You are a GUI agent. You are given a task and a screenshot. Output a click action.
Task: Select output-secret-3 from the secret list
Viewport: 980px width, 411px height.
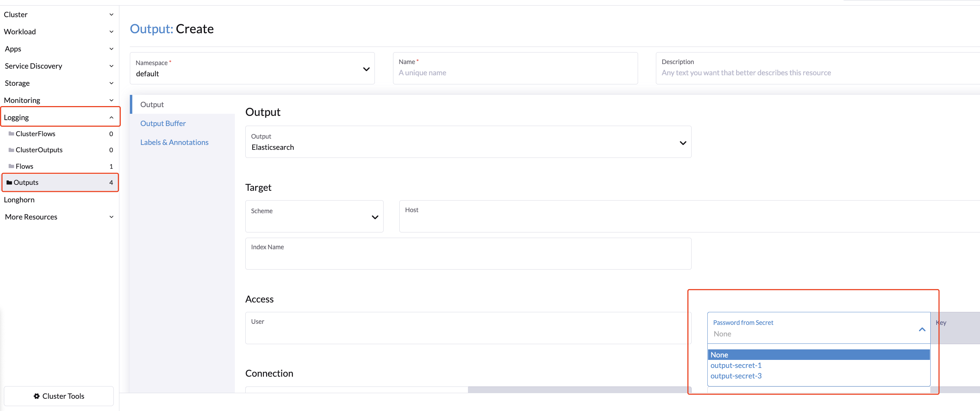[735, 376]
